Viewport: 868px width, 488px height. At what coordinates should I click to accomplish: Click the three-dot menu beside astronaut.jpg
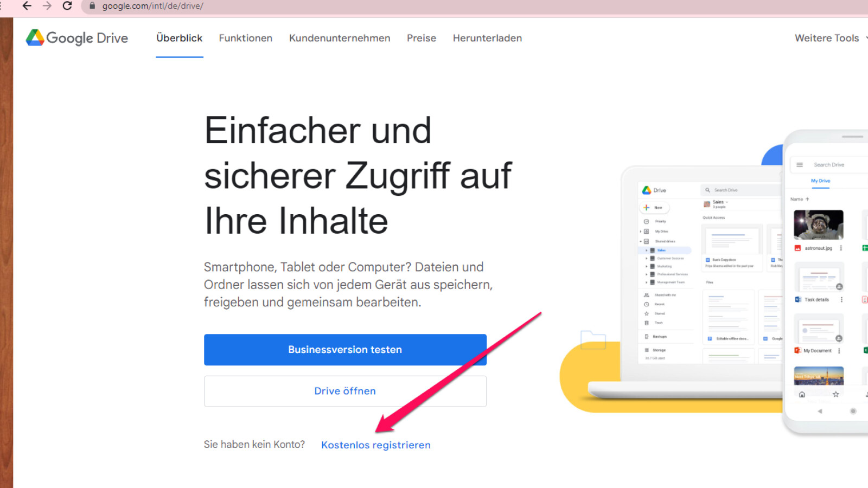tap(841, 248)
